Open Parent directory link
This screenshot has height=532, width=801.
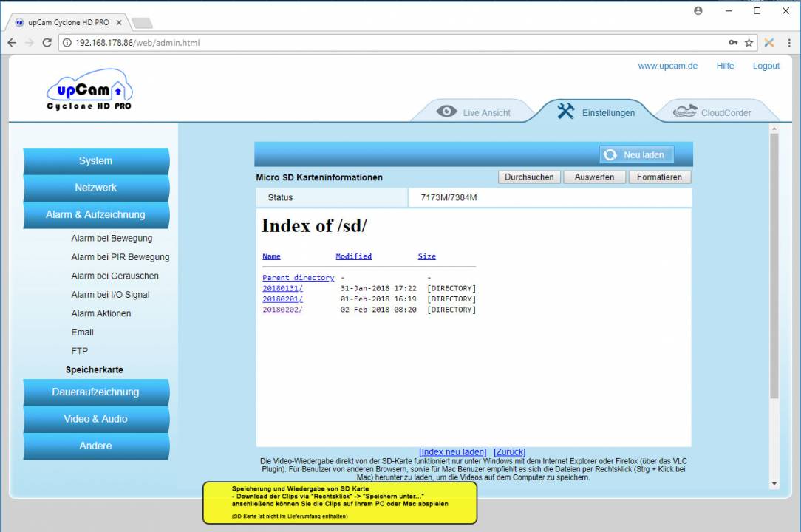[x=299, y=278]
